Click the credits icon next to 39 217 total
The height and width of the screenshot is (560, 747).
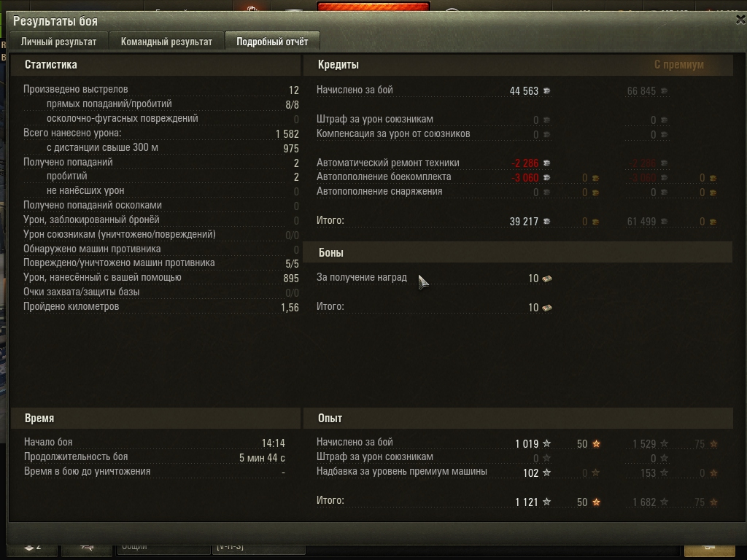click(547, 221)
